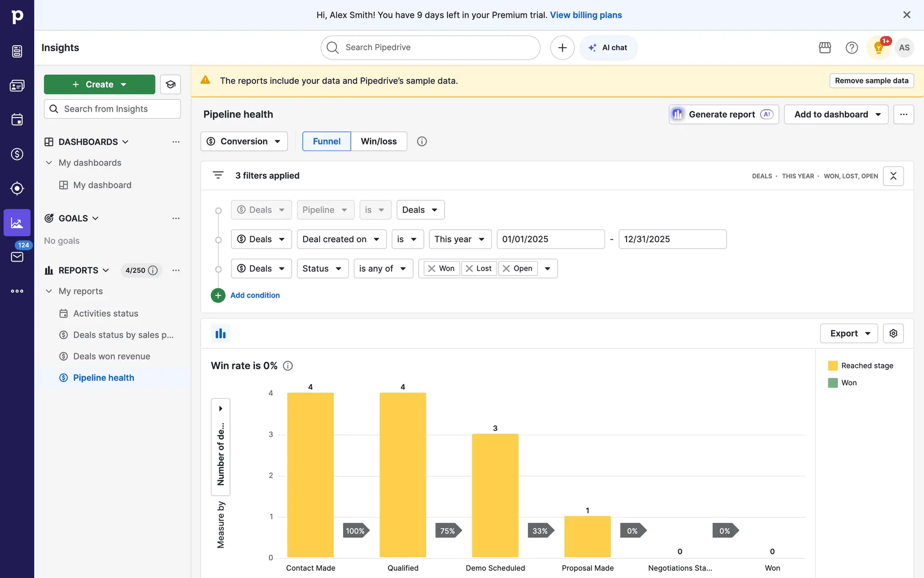
Task: Toggle the Won legend item
Action: pyautogui.click(x=848, y=383)
